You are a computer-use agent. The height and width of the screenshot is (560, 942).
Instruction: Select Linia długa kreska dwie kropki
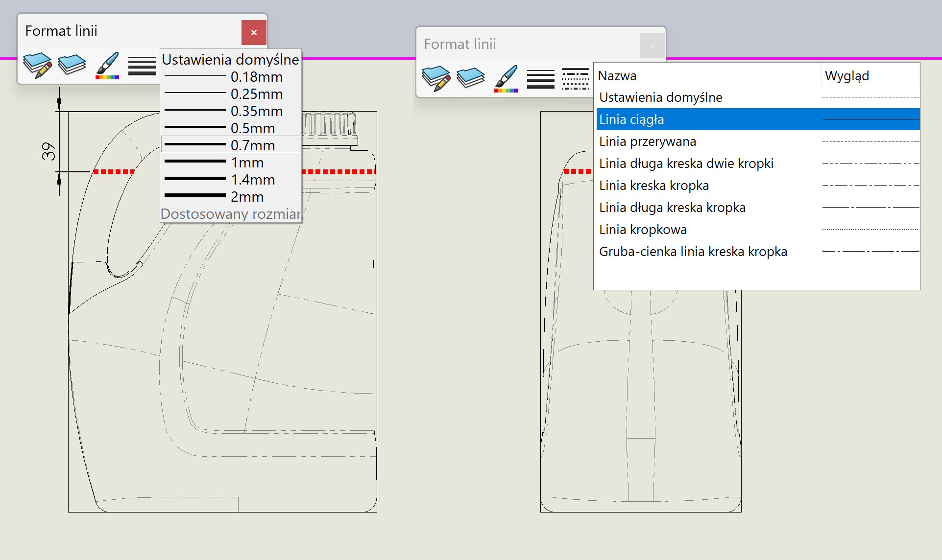pyautogui.click(x=686, y=163)
